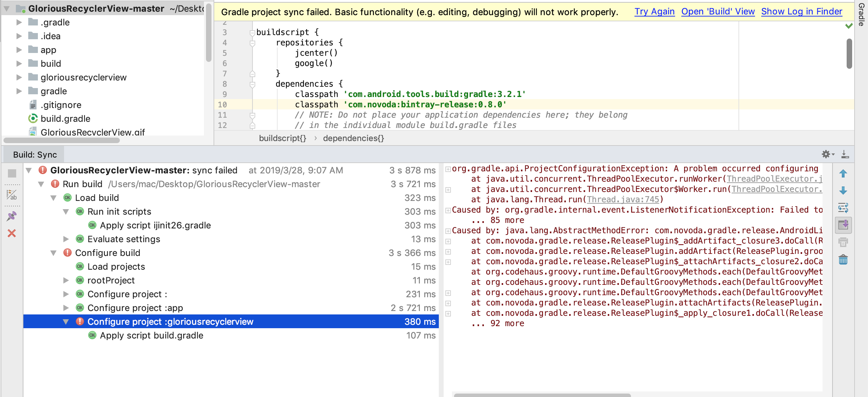Click the down arrow in build output
This screenshot has width=868, height=397.
pos(843,191)
